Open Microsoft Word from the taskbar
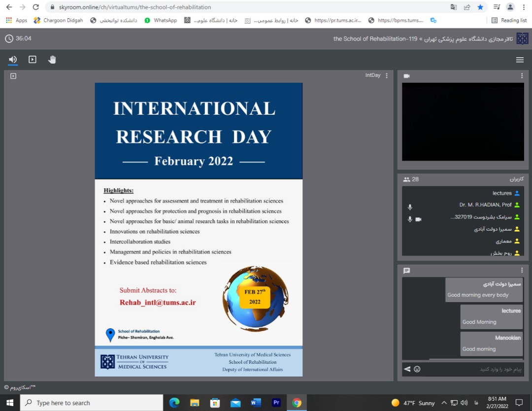Viewport: 532px width, 411px height. point(256,403)
